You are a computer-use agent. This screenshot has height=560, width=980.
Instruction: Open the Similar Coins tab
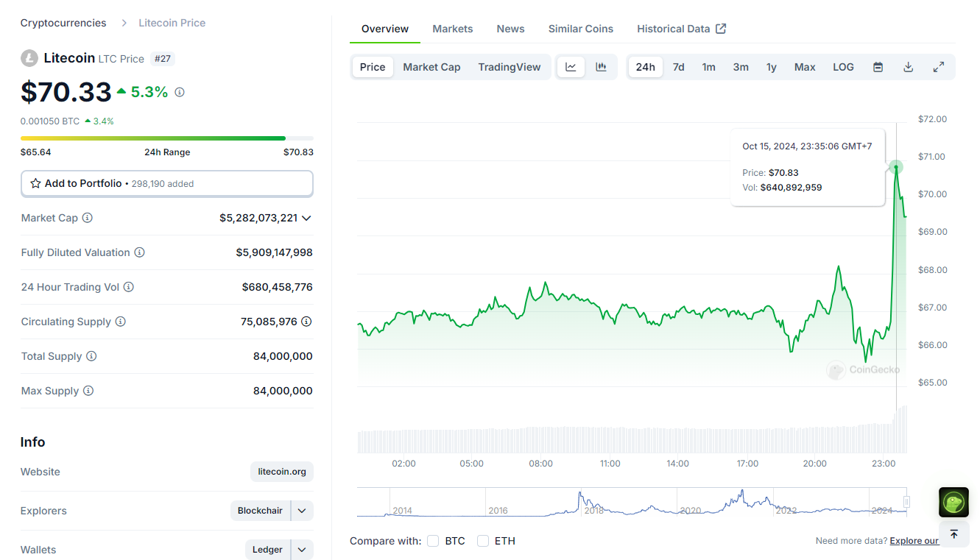coord(580,29)
